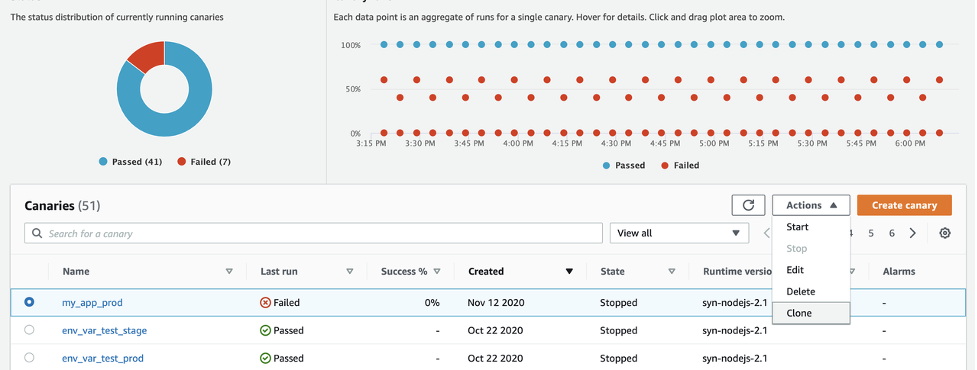Refresh the canaries list

(749, 206)
